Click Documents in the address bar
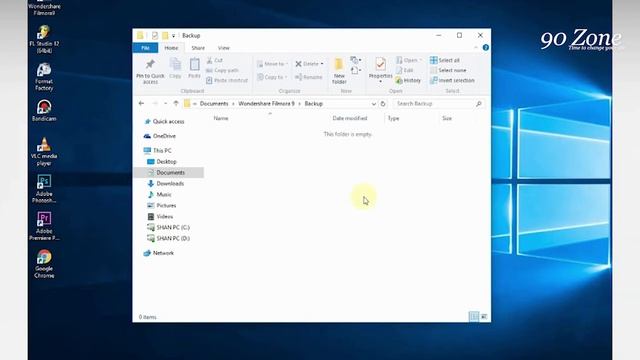 [x=214, y=104]
